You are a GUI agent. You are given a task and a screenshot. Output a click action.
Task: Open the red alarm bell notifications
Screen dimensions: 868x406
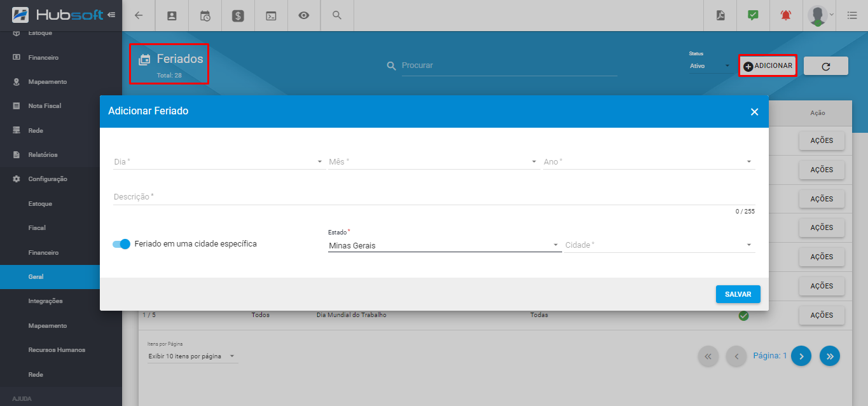click(x=786, y=16)
